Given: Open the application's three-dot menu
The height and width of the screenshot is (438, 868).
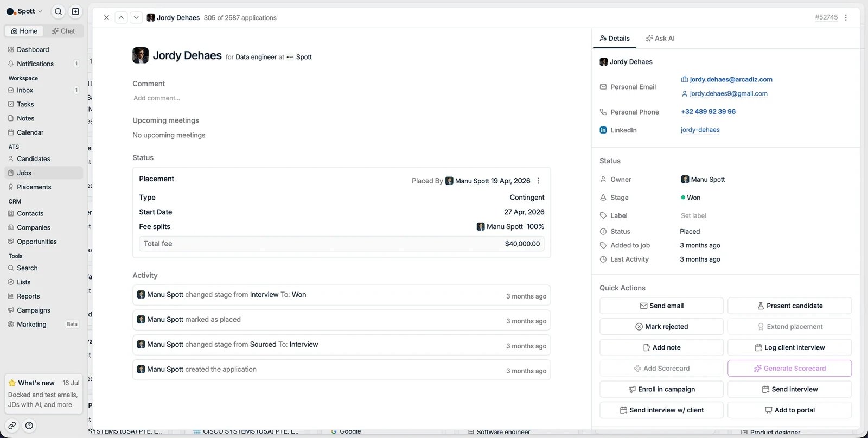Looking at the screenshot, I should (x=846, y=17).
